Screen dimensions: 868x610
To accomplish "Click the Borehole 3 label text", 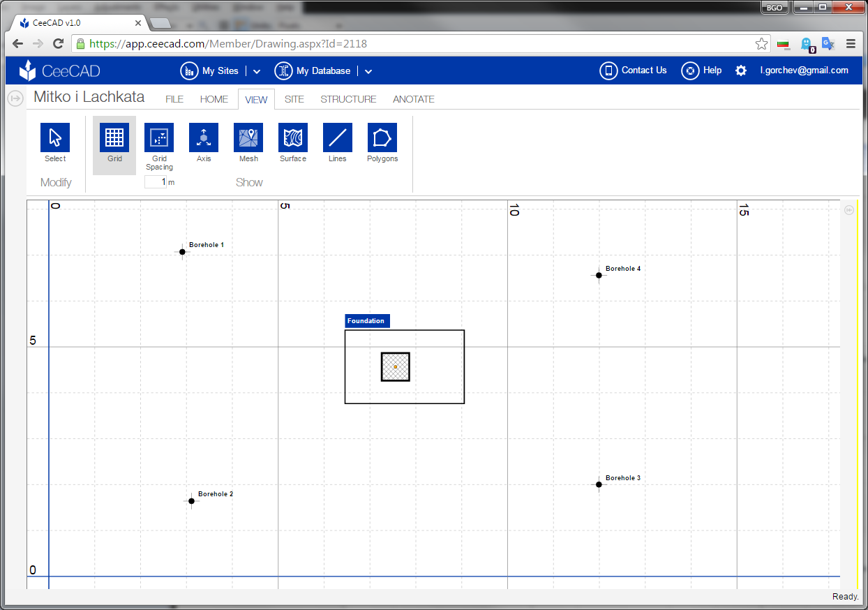I will tap(623, 478).
